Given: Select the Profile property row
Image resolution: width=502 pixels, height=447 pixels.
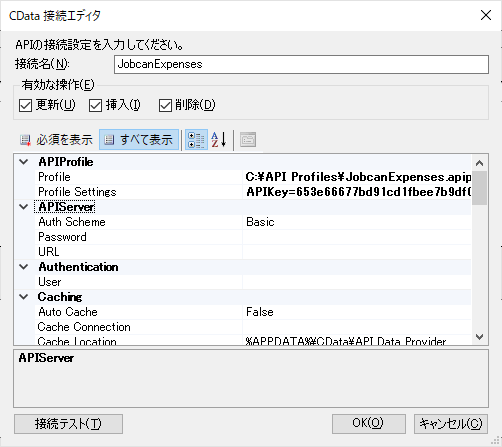Looking at the screenshot, I should tap(253, 177).
